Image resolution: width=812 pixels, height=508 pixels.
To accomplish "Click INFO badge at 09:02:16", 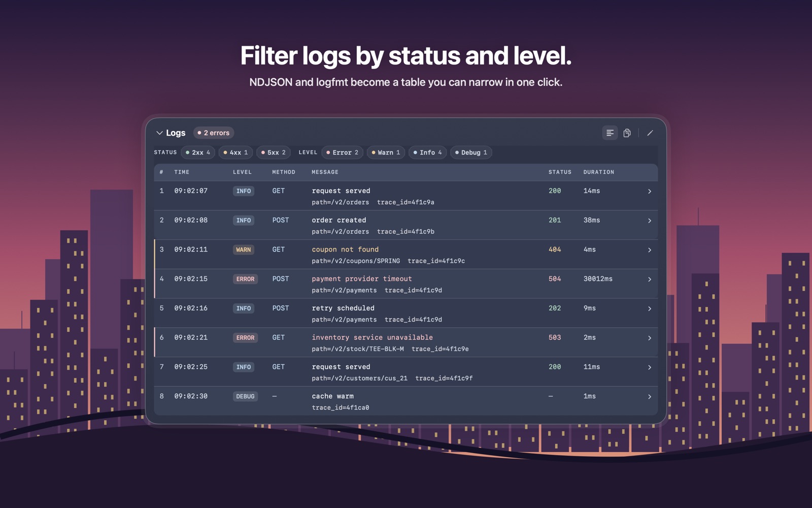I will (x=244, y=309).
